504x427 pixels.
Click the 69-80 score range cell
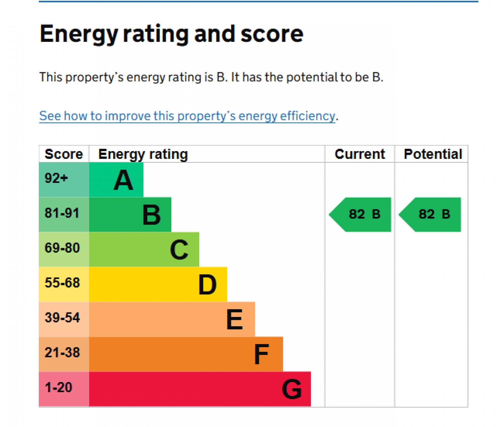[64, 249]
